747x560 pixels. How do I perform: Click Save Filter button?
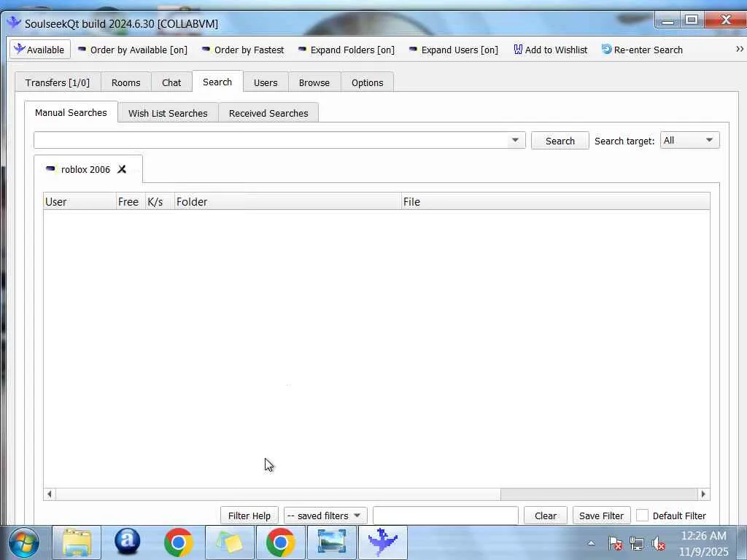[601, 516]
